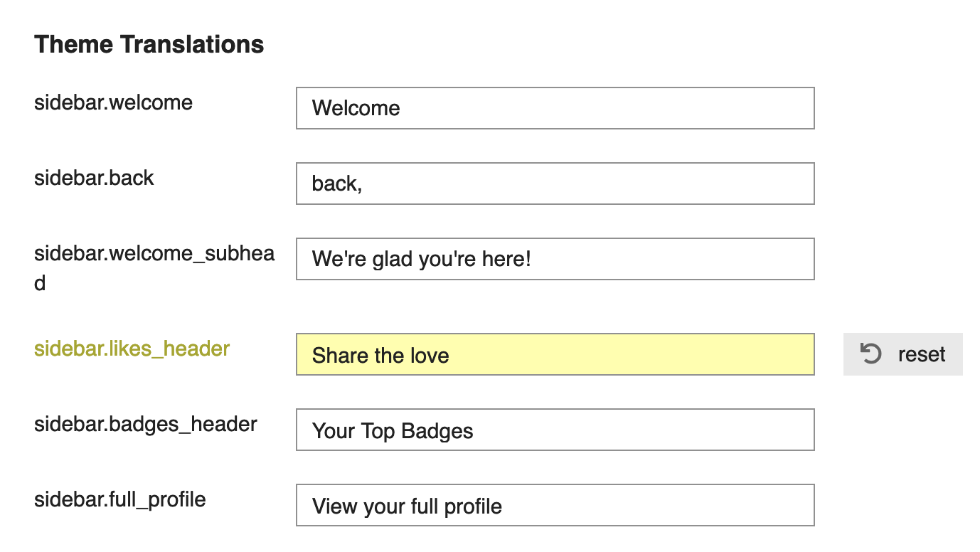Click the Theme Translations heading
The width and height of the screenshot is (980, 552).
(149, 44)
